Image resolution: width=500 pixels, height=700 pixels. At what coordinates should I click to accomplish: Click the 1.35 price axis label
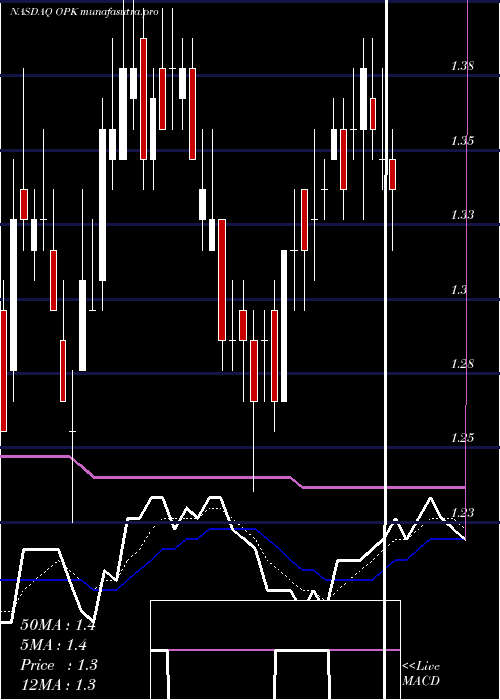[462, 141]
